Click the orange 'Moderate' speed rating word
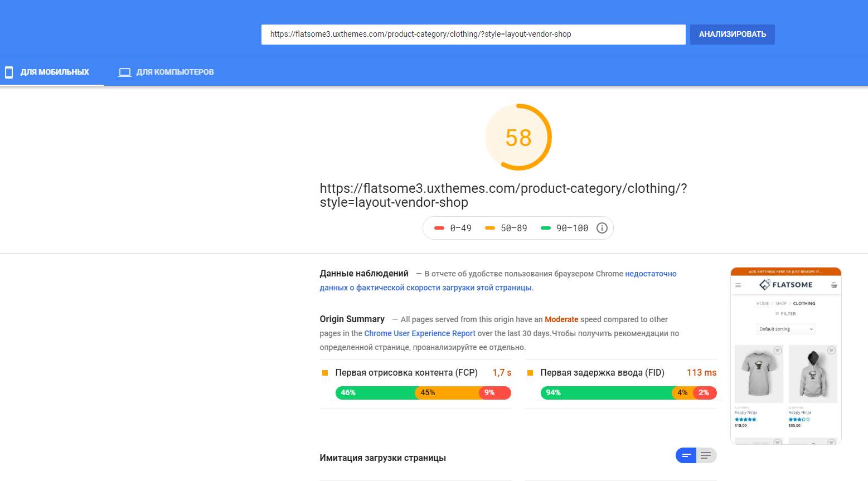This screenshot has width=868, height=481. click(x=561, y=319)
